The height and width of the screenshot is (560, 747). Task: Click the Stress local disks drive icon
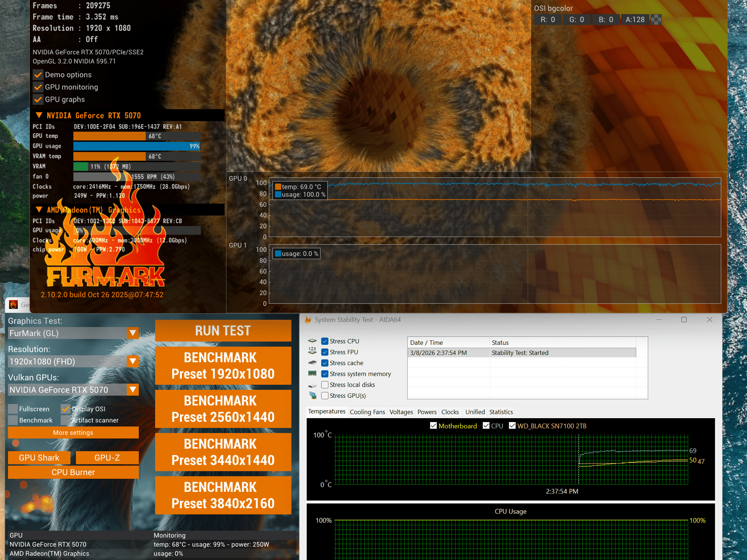click(312, 385)
